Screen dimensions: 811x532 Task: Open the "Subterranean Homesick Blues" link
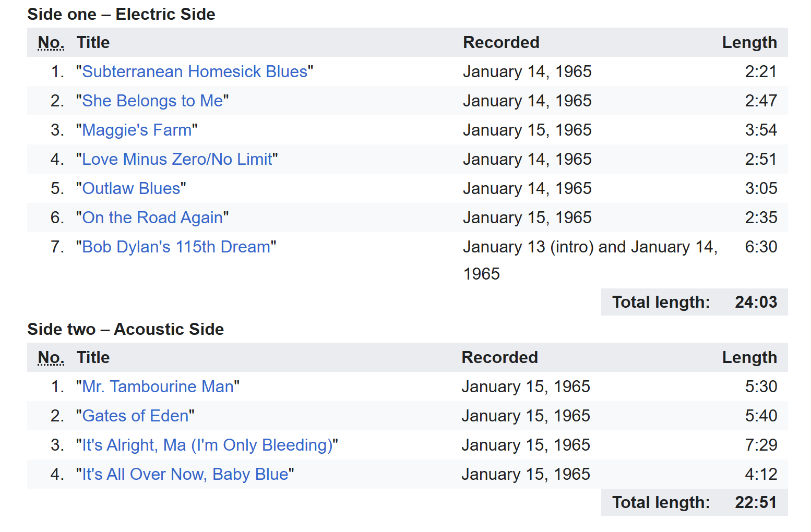click(195, 71)
